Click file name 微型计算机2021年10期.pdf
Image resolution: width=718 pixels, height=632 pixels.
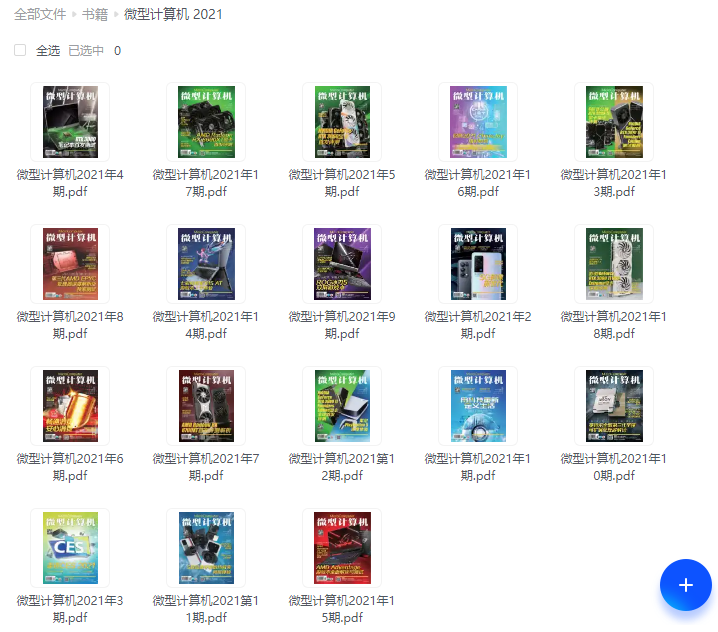click(x=614, y=467)
